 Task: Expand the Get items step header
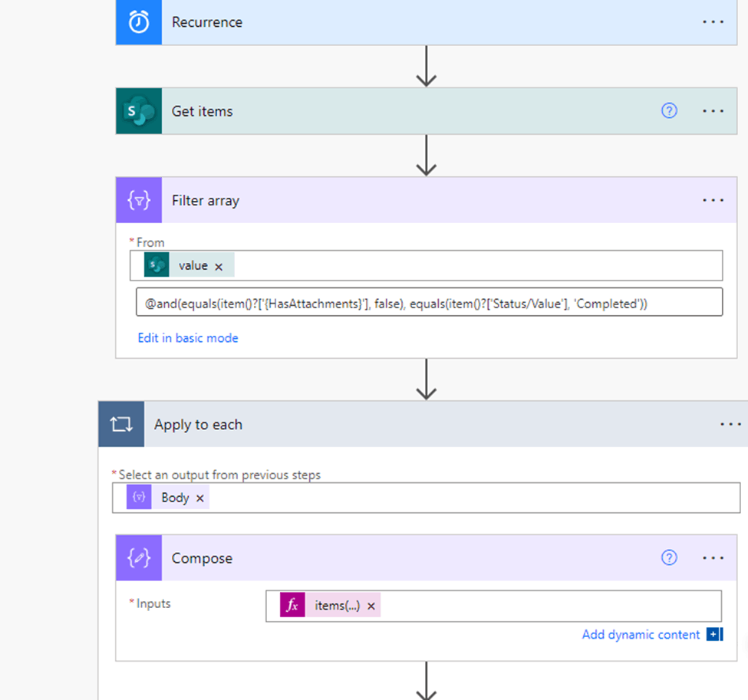tap(426, 111)
